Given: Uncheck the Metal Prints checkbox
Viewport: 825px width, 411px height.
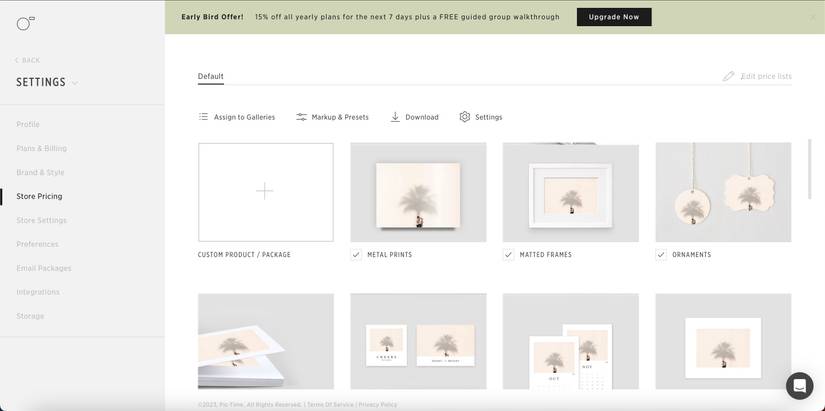Looking at the screenshot, I should (x=356, y=255).
